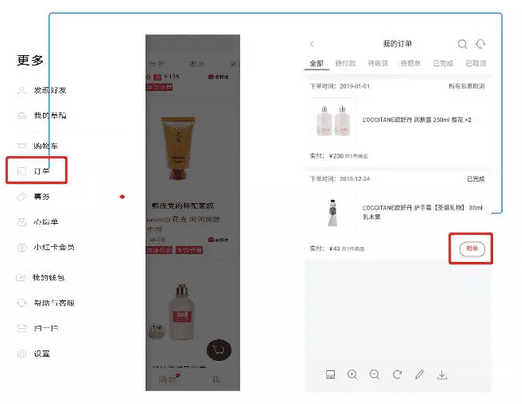Screen dimensions: 522x404
Task: Click the white bottle product image
Action: (x=181, y=312)
